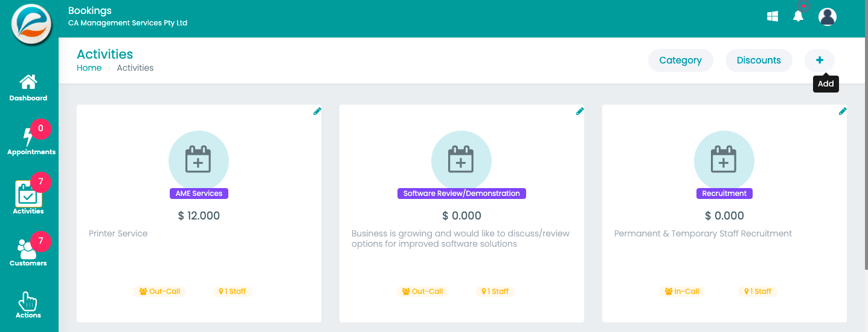Open the user profile avatar
The height and width of the screenshot is (332, 868).
[x=828, y=16]
